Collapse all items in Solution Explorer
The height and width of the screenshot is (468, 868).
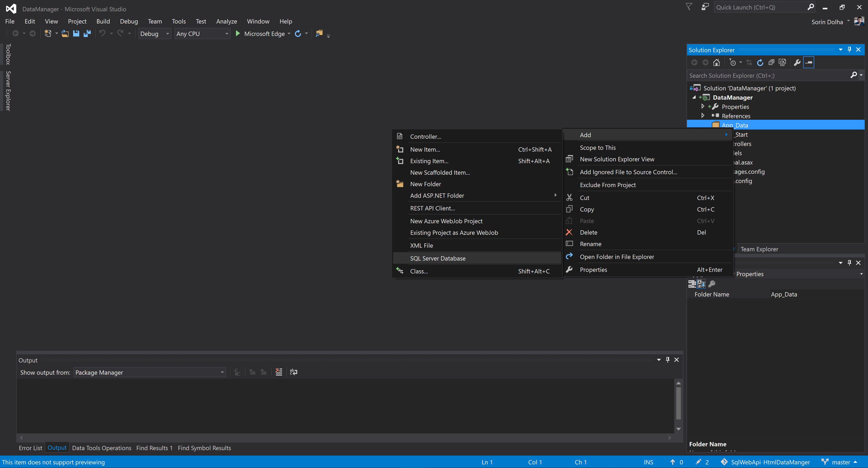(771, 62)
